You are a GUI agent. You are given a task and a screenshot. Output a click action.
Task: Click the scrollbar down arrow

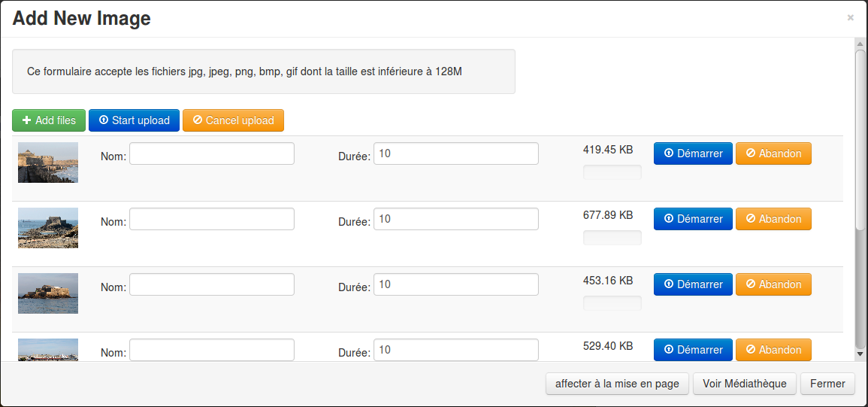tap(860, 354)
